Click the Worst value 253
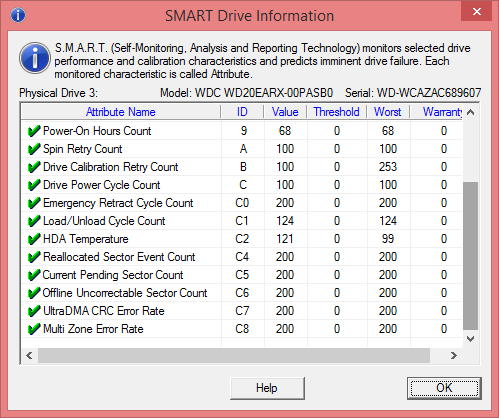 coord(388,167)
